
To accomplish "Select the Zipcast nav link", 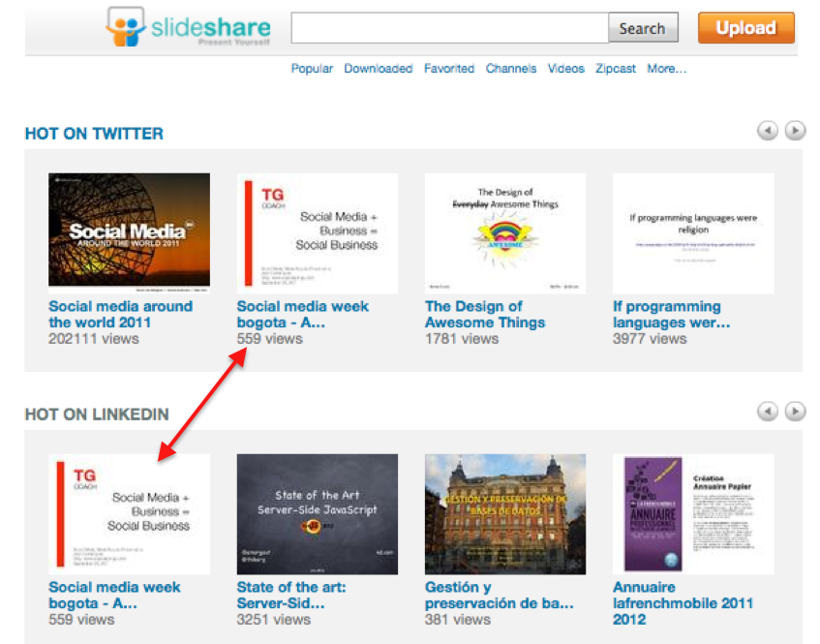I will click(x=617, y=69).
